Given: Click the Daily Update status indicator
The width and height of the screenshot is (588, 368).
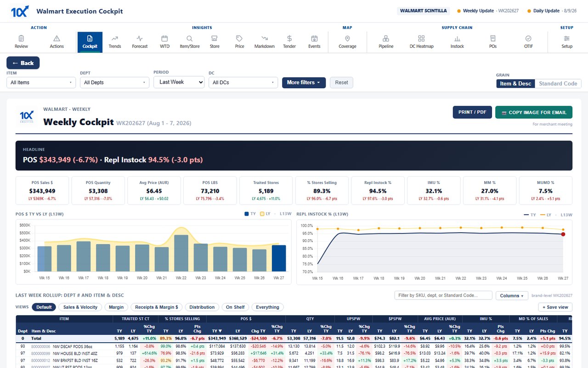Looking at the screenshot, I should point(553,11).
